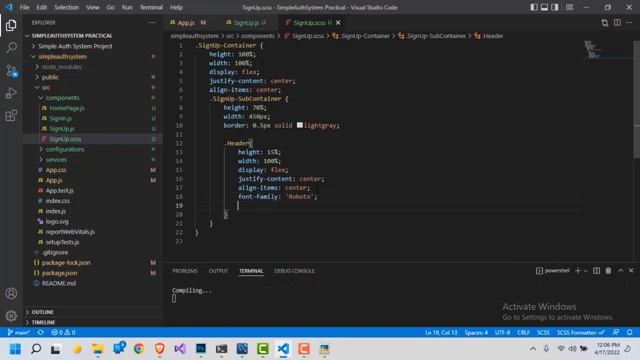This screenshot has height=360, width=640.
Task: Close the SignUp.scss editor tab
Action: (x=338, y=22)
